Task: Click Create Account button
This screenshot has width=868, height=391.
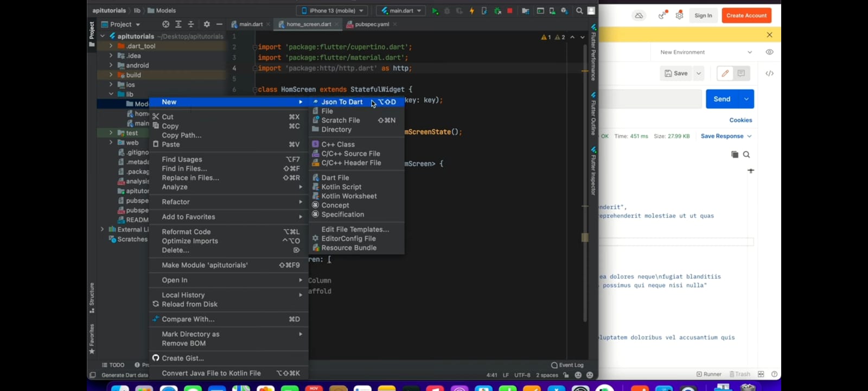Action: [x=746, y=15]
